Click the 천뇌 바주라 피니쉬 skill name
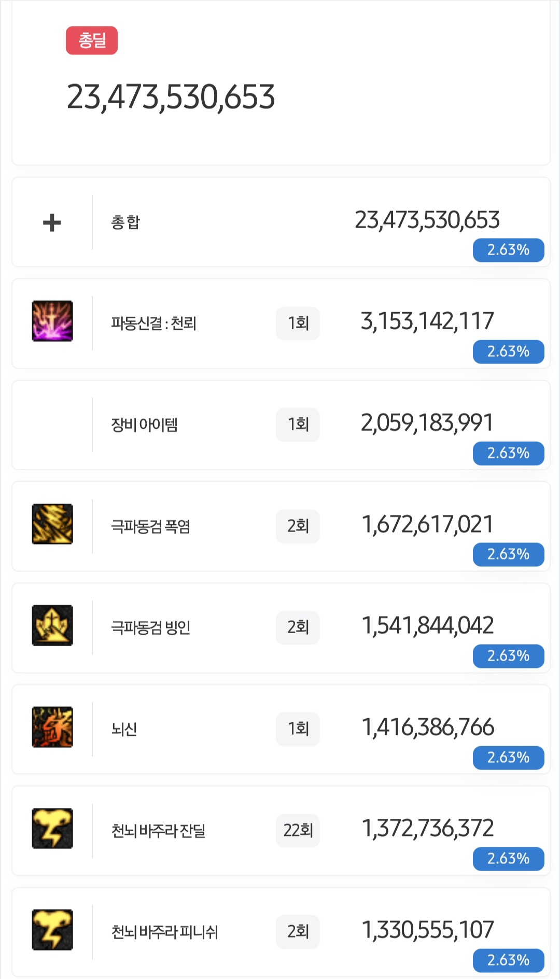Viewport: 560px width, 979px height. [x=165, y=932]
